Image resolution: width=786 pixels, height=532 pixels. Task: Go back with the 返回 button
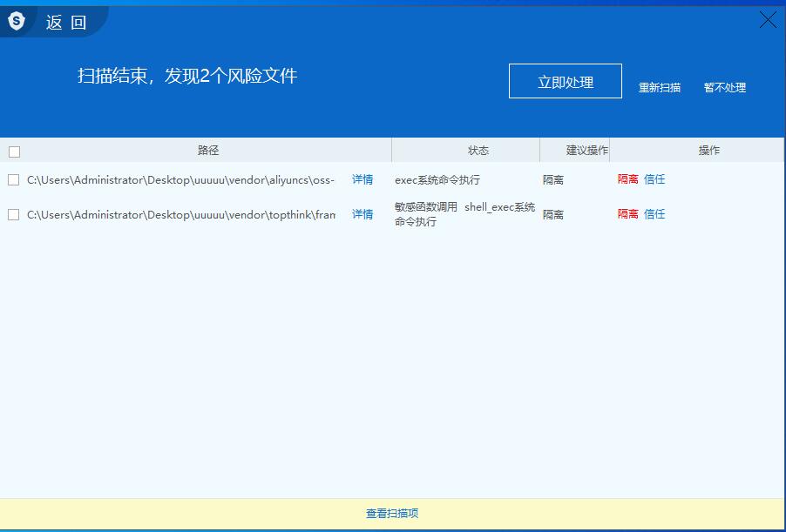click(x=66, y=23)
